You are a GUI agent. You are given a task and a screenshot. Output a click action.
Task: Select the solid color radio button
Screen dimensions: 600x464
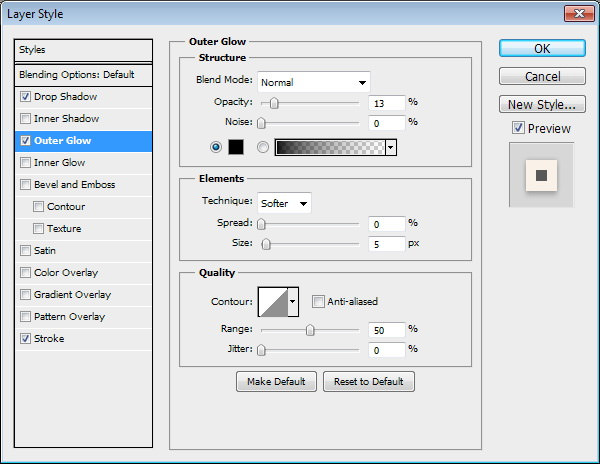216,147
